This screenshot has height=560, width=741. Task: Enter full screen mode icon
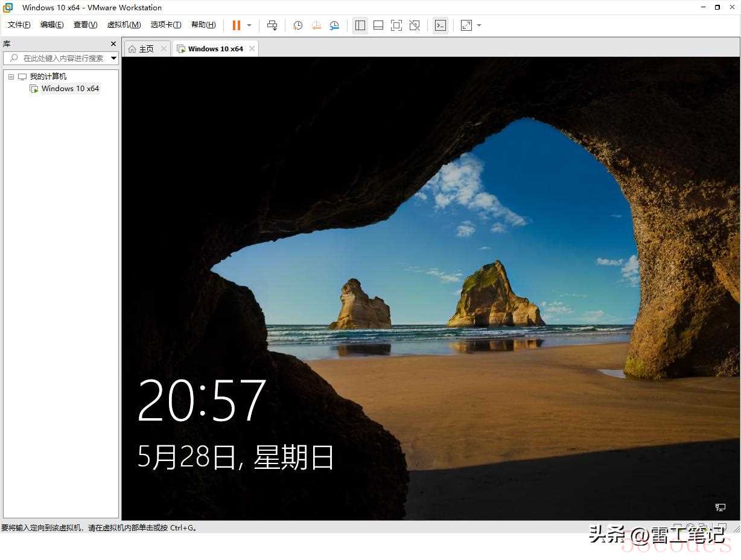[396, 25]
